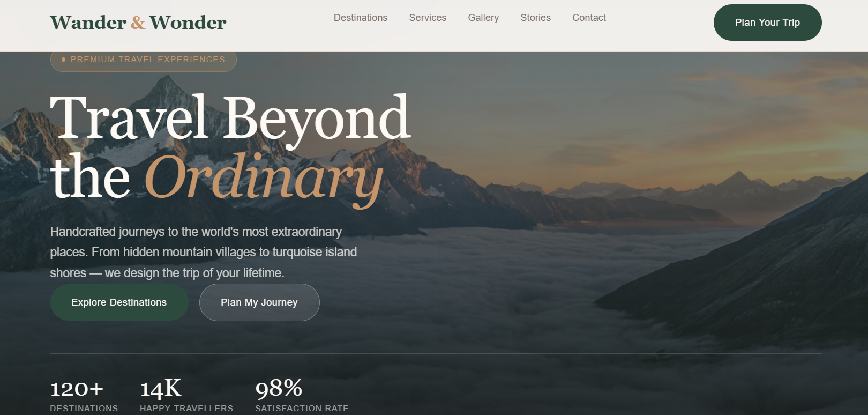The height and width of the screenshot is (415, 868).
Task: Open the Destinations nav link
Action: pos(361,18)
